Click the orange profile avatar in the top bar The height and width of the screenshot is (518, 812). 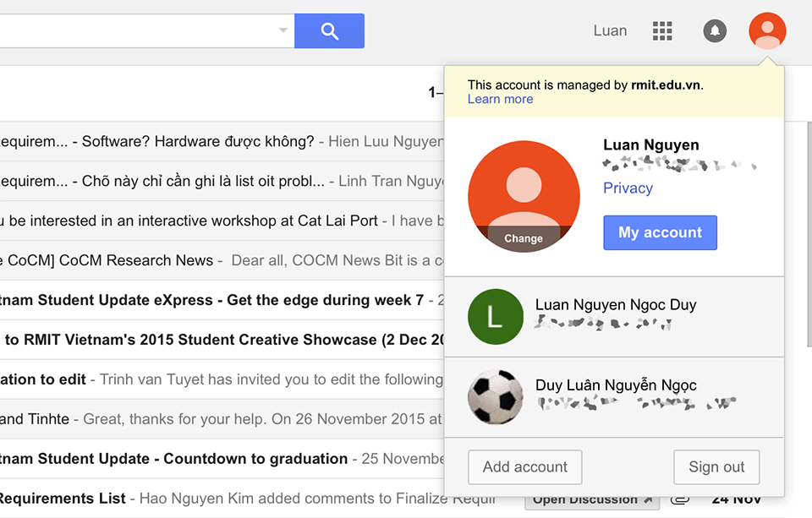click(x=767, y=30)
